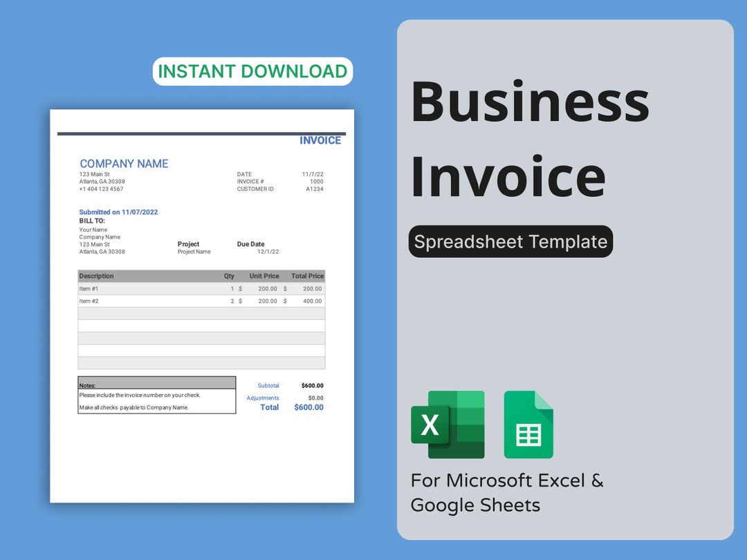The image size is (747, 560).
Task: Click the INSTANT DOWNLOAD badge
Action: 252,71
